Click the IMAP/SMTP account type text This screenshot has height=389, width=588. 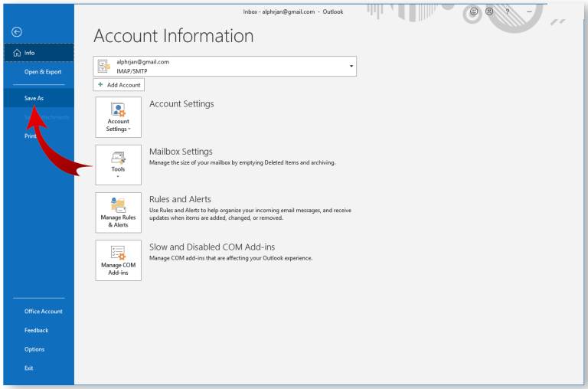tap(132, 71)
